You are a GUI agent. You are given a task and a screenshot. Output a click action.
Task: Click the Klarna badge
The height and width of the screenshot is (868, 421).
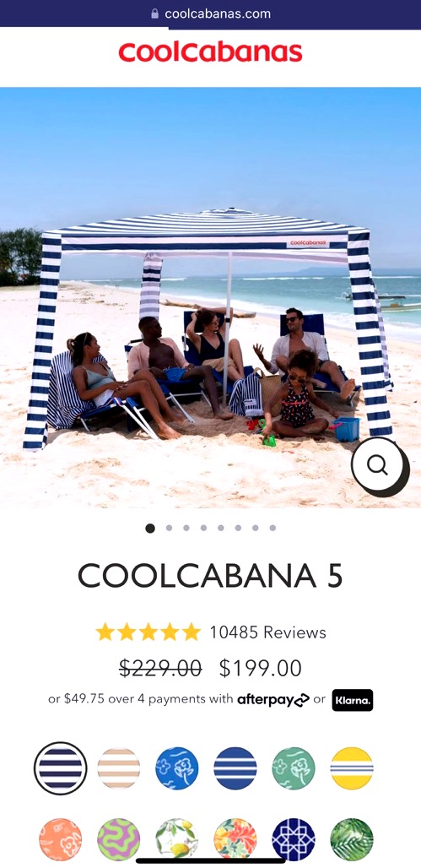pos(353,700)
